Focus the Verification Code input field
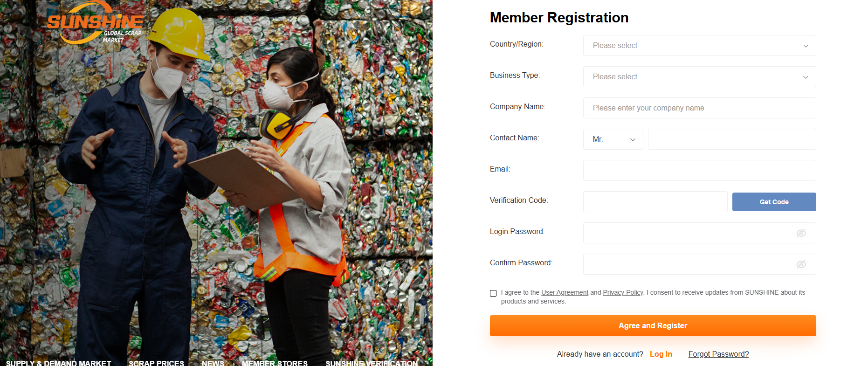 click(x=655, y=202)
